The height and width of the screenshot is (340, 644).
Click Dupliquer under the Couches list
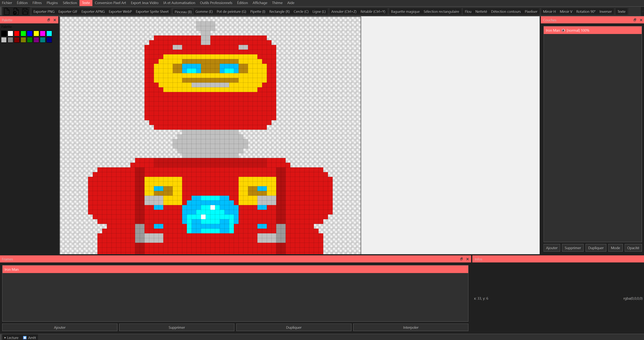pyautogui.click(x=596, y=248)
